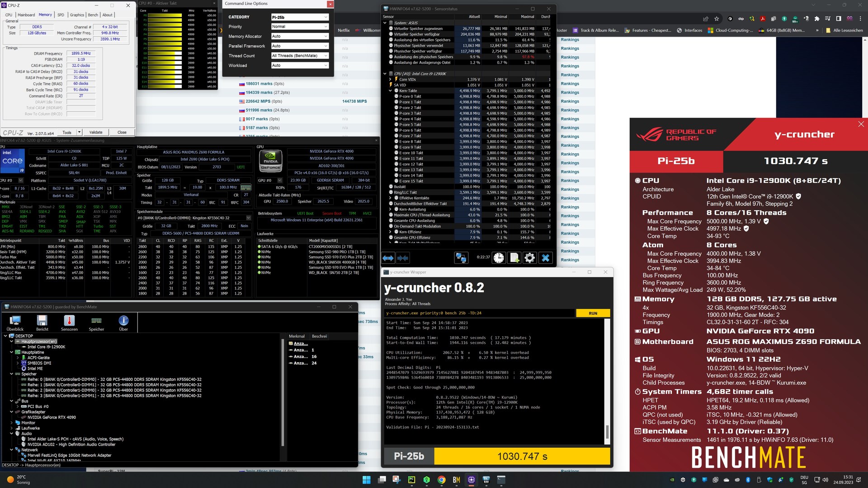Viewport: 868px width, 488px height.
Task: Open the Über info icon in HWiNFO
Action: click(123, 323)
